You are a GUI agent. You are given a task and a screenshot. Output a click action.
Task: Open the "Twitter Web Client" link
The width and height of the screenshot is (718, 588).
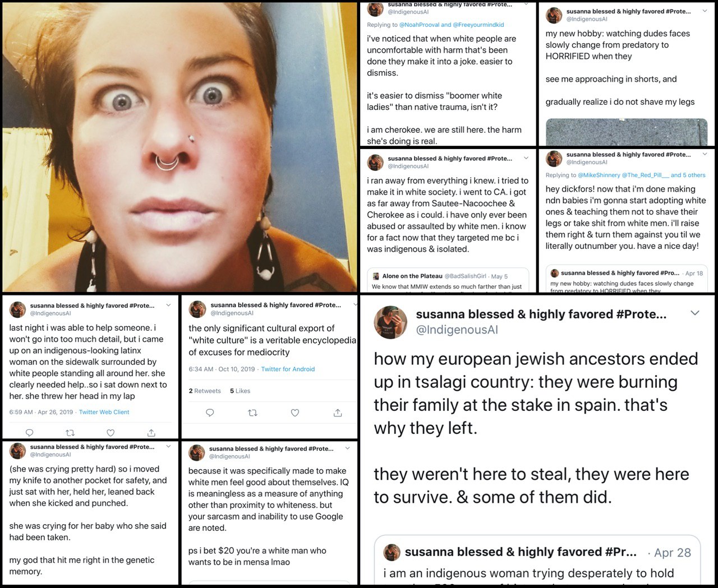[104, 412]
